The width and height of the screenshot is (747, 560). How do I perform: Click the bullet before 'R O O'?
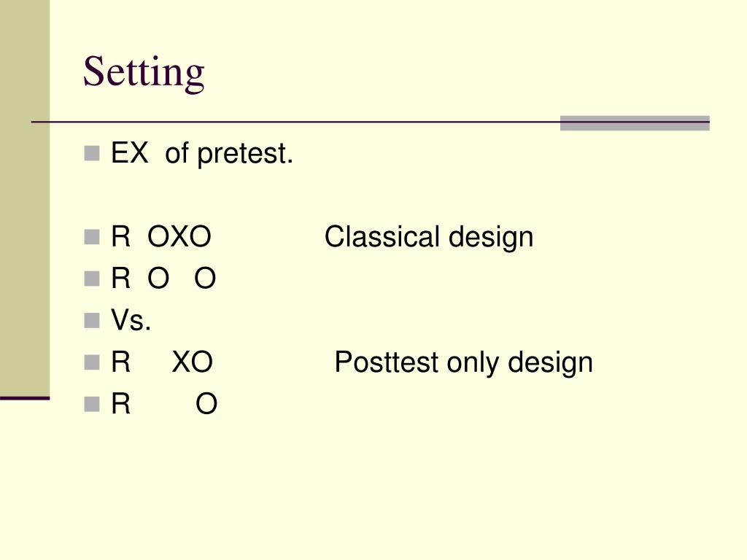[x=91, y=279]
